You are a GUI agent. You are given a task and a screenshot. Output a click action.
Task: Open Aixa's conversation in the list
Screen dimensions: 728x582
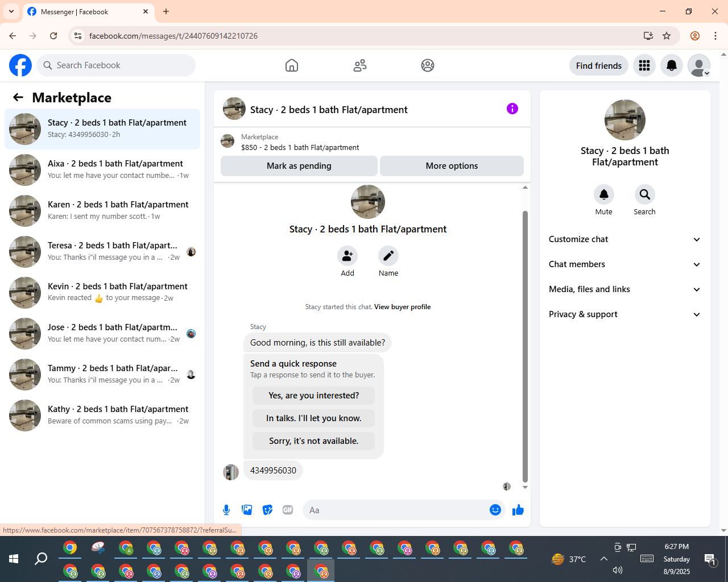click(x=102, y=170)
